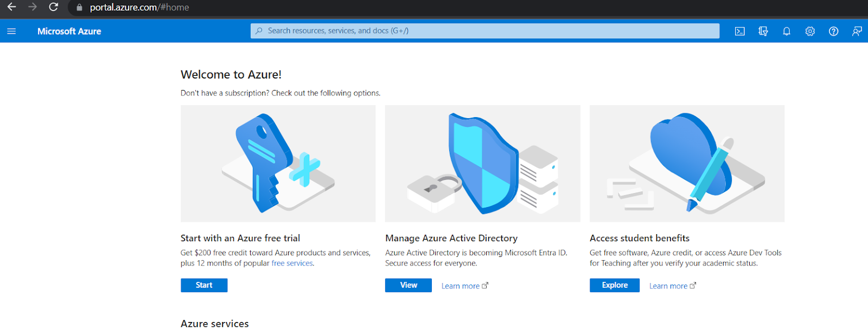The width and height of the screenshot is (868, 335).
Task: Click the Active Directory shield illustration
Action: (483, 163)
